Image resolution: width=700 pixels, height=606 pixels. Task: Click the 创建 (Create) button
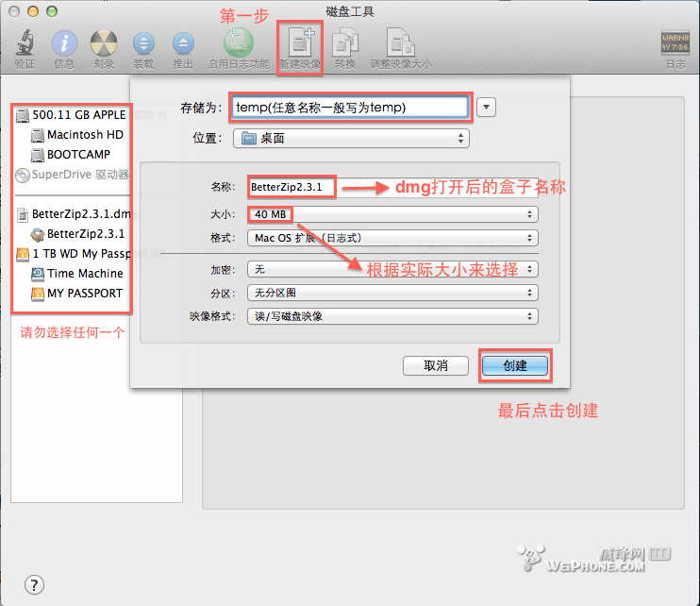point(515,365)
